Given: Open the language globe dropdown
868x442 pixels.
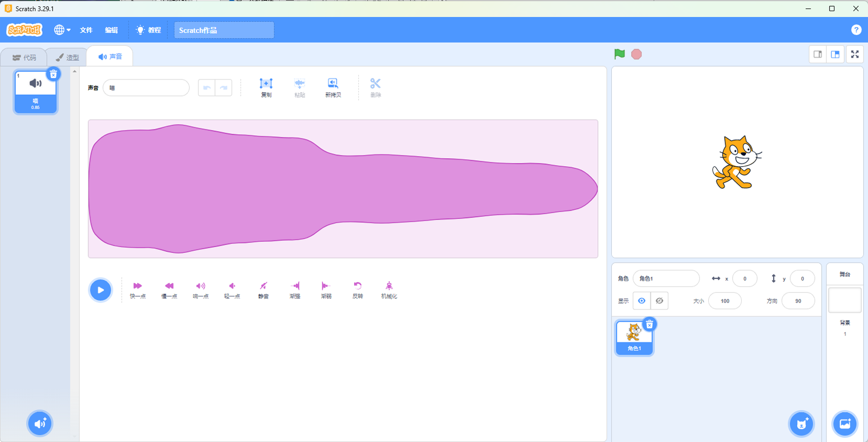Looking at the screenshot, I should pyautogui.click(x=62, y=30).
